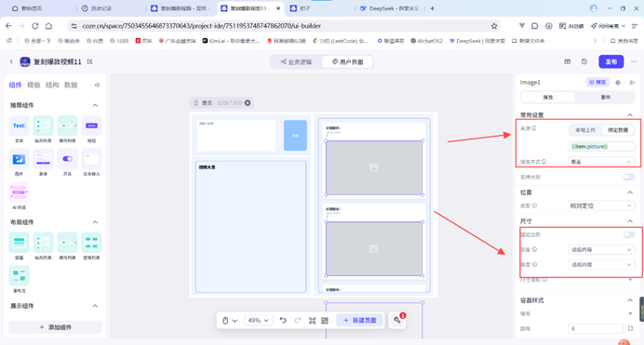Viewport: 644px width, 345px height.
Task: Collapse the 尺寸 section
Action: click(x=630, y=221)
